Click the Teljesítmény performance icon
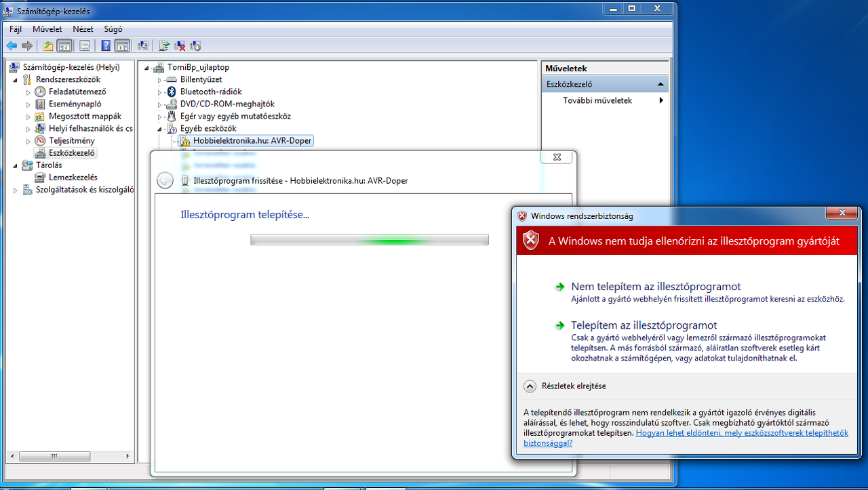This screenshot has height=490, width=868. coord(41,140)
